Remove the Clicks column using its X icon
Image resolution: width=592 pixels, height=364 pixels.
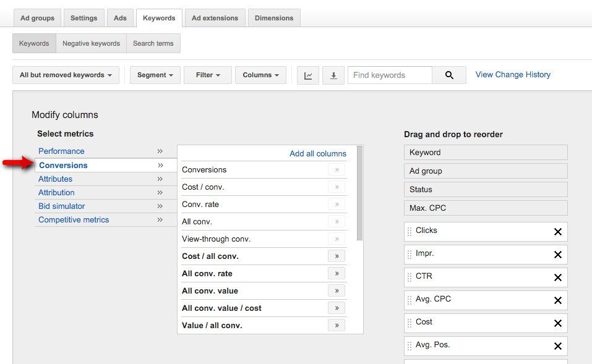pyautogui.click(x=556, y=231)
